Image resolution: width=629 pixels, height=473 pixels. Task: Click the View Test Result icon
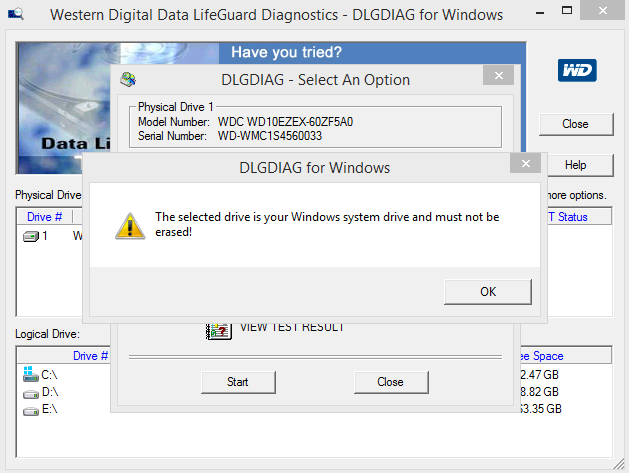pyautogui.click(x=219, y=331)
